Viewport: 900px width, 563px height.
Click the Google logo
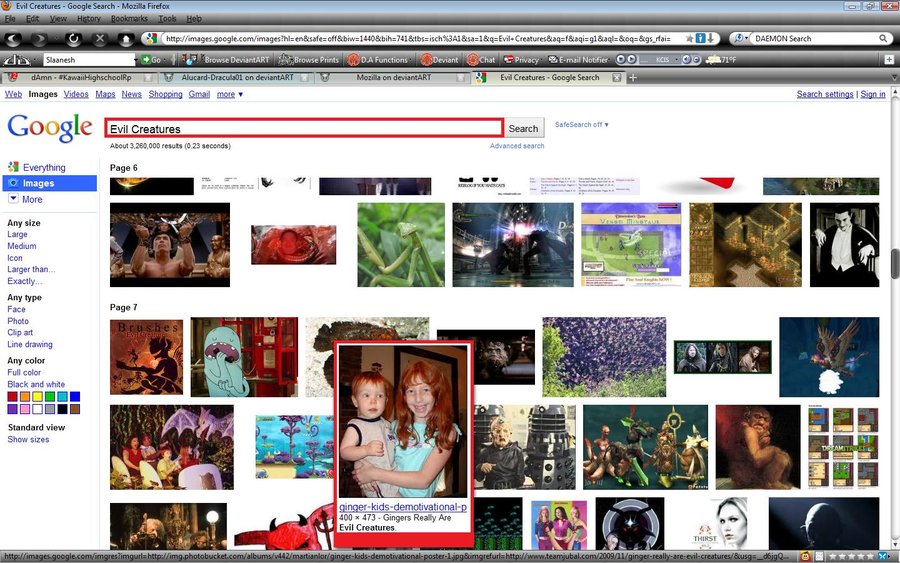tap(50, 127)
